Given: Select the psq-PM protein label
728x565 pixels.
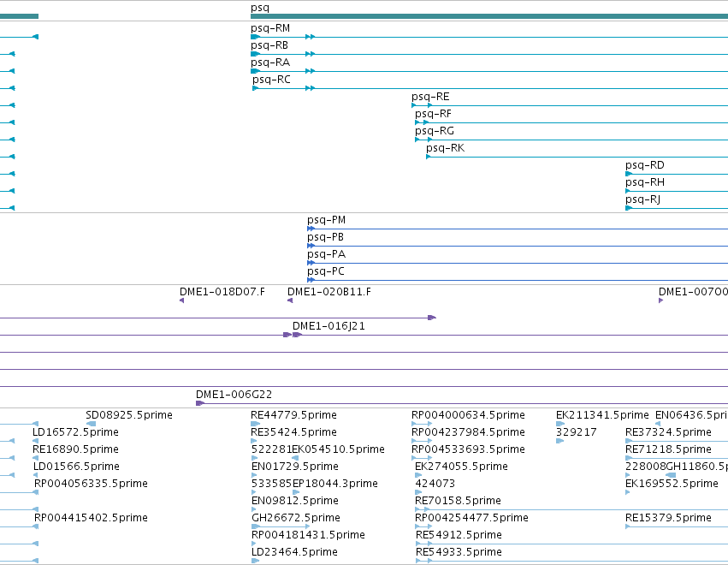Looking at the screenshot, I should 327,220.
